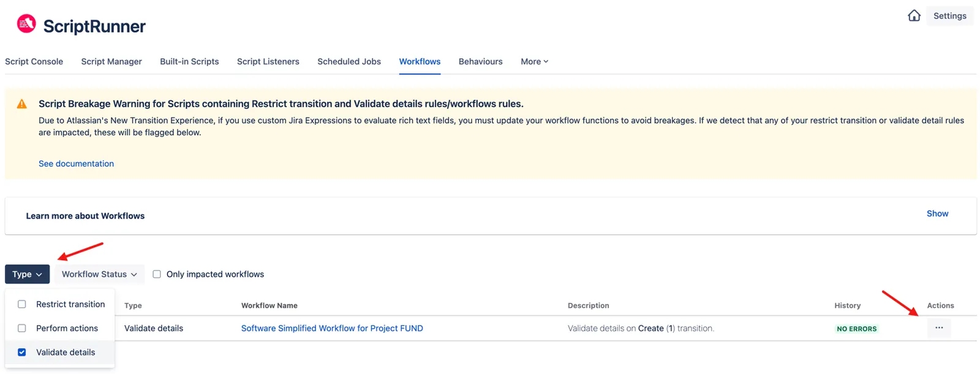The image size is (980, 374).
Task: Open the Script Listeners tab
Action: pyautogui.click(x=268, y=62)
